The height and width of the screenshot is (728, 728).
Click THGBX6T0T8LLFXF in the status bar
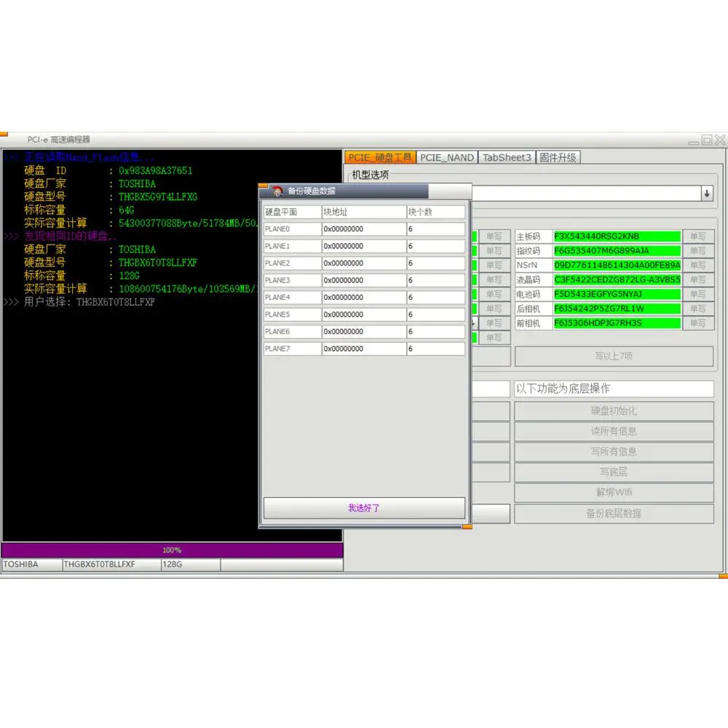coord(111,565)
